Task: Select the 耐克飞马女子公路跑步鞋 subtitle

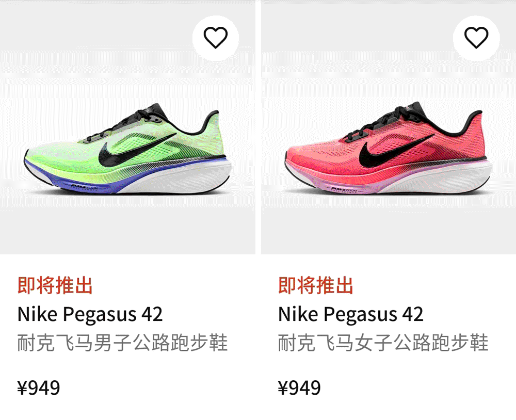Action: point(383,343)
